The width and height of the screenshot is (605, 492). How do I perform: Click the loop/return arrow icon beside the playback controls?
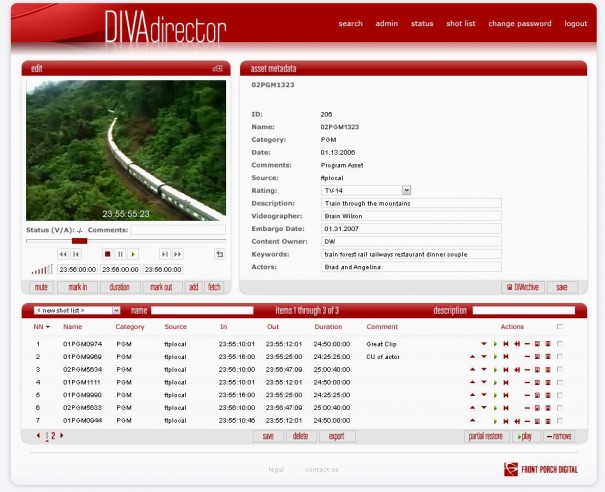point(220,254)
